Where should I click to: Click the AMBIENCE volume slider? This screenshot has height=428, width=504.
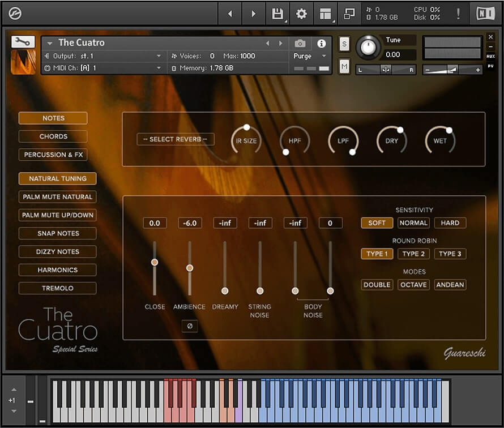click(190, 268)
